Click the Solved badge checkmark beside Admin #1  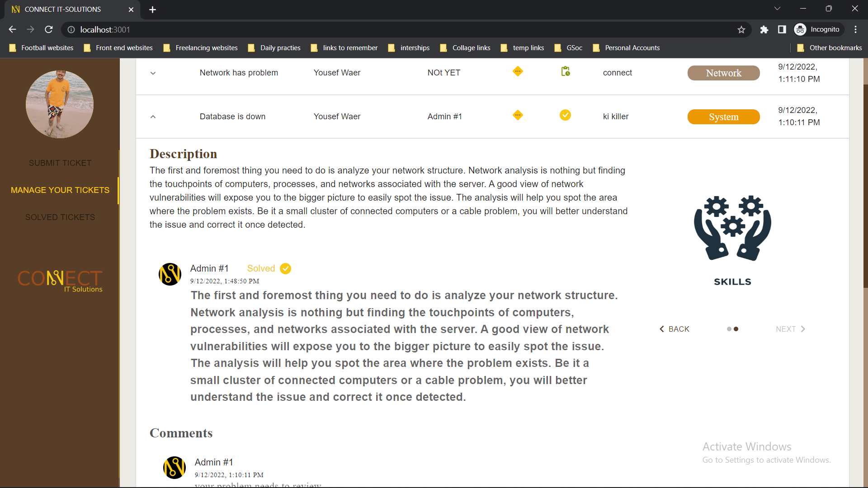tap(285, 269)
